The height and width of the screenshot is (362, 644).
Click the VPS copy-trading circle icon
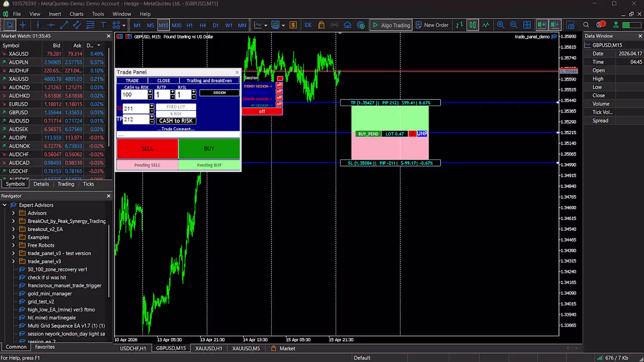pos(361,25)
